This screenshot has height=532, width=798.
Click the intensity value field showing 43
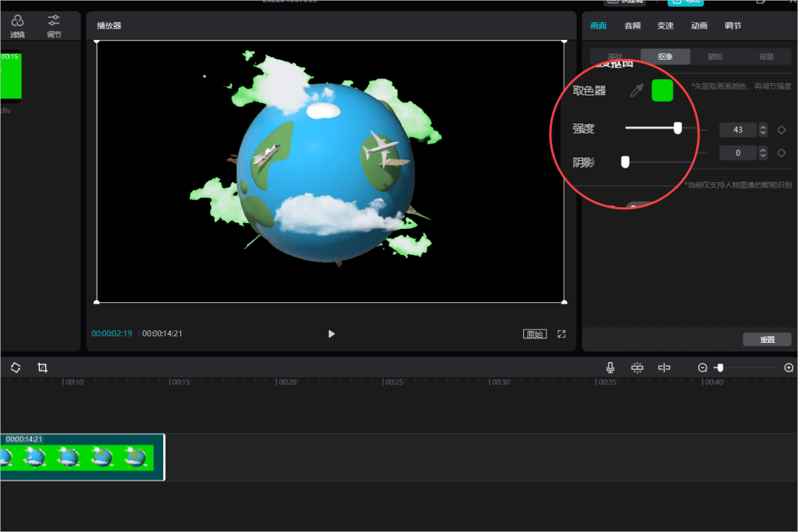tap(738, 130)
